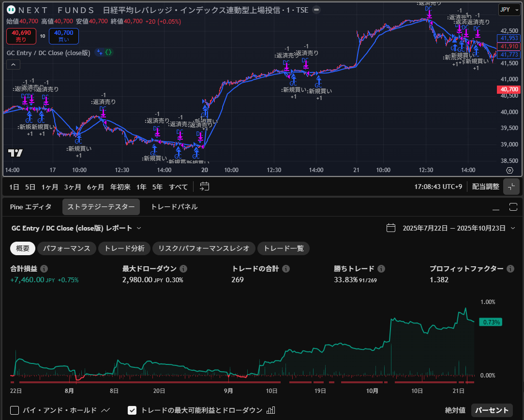Click the red 売り 40,690 button
524x420 pixels.
tap(19, 36)
